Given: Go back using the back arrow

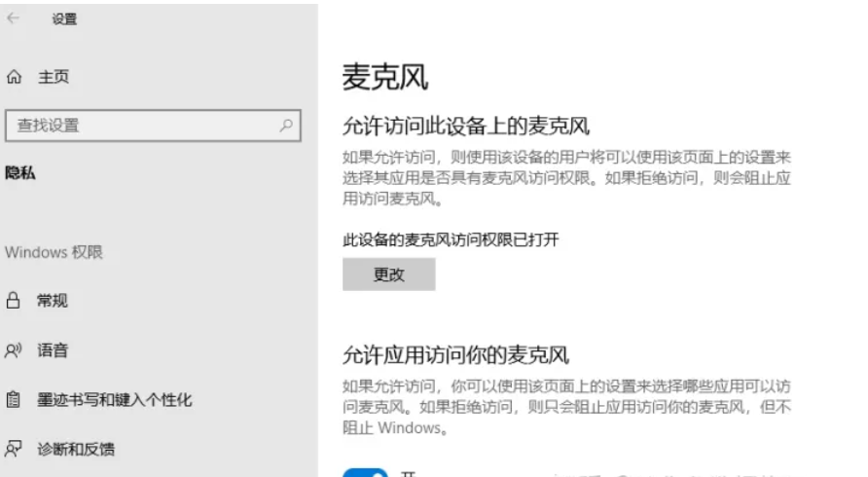Looking at the screenshot, I should pos(14,18).
